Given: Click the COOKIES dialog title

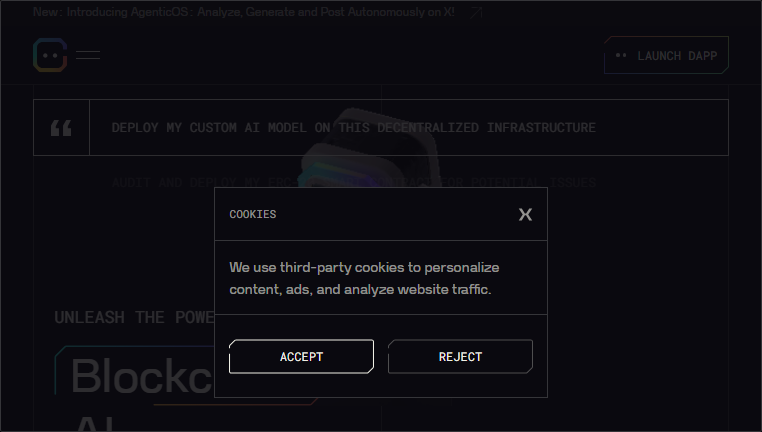Looking at the screenshot, I should coord(253,214).
